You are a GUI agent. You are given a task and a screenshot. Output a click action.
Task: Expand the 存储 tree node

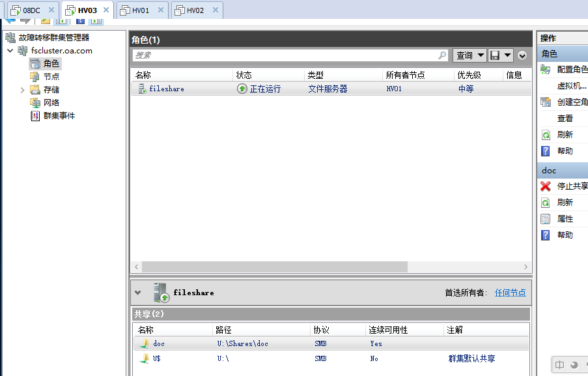point(23,90)
